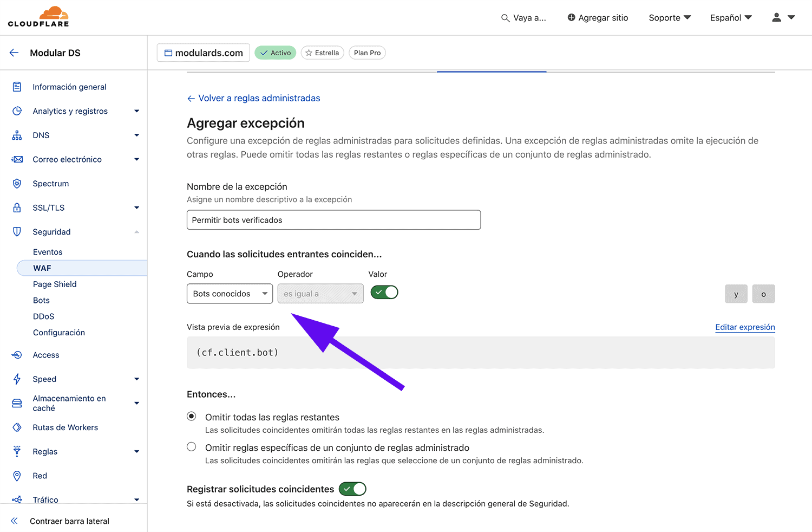This screenshot has height=532, width=812.
Task: Click the Red location pin icon
Action: coord(17,476)
